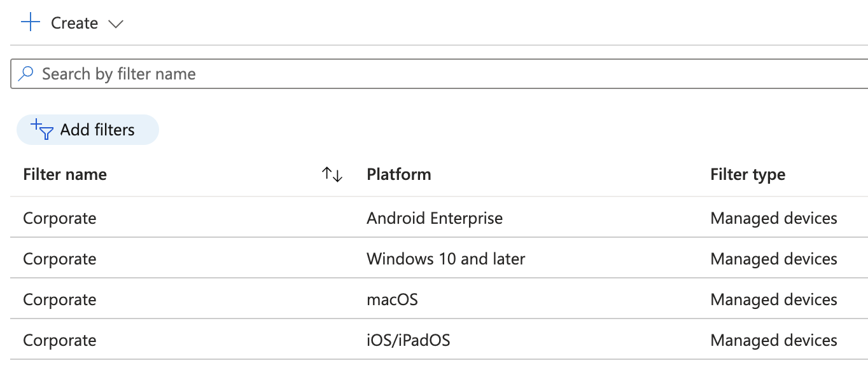Expand the Create dropdown chevron
The width and height of the screenshot is (868, 370).
point(115,24)
